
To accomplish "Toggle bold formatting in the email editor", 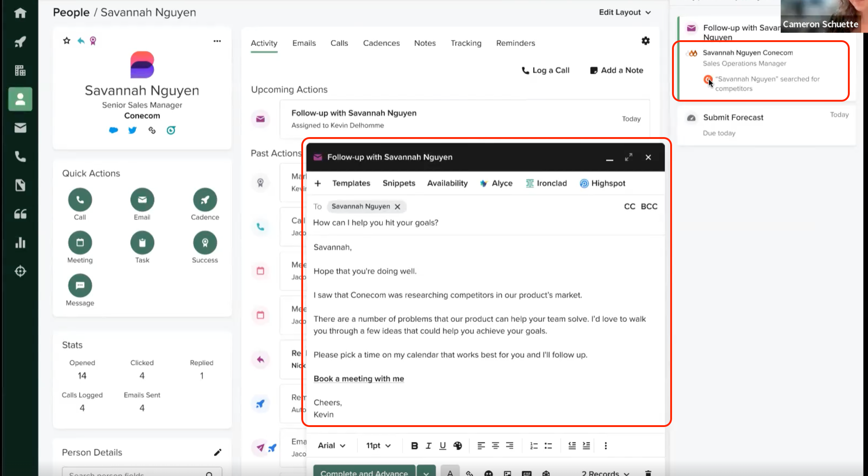I will click(414, 446).
